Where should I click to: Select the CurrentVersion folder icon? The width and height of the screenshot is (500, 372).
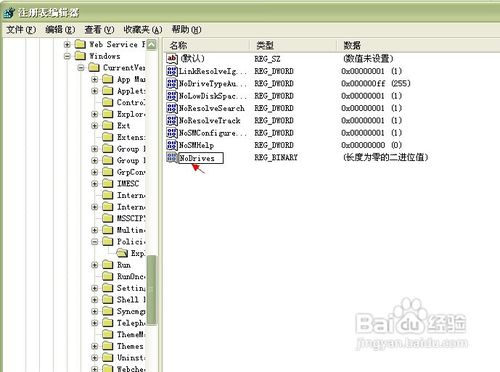(x=94, y=68)
